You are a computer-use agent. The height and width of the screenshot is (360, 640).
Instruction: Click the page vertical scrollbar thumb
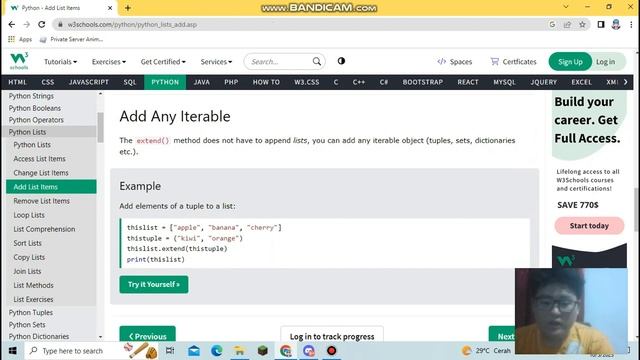pyautogui.click(x=637, y=209)
